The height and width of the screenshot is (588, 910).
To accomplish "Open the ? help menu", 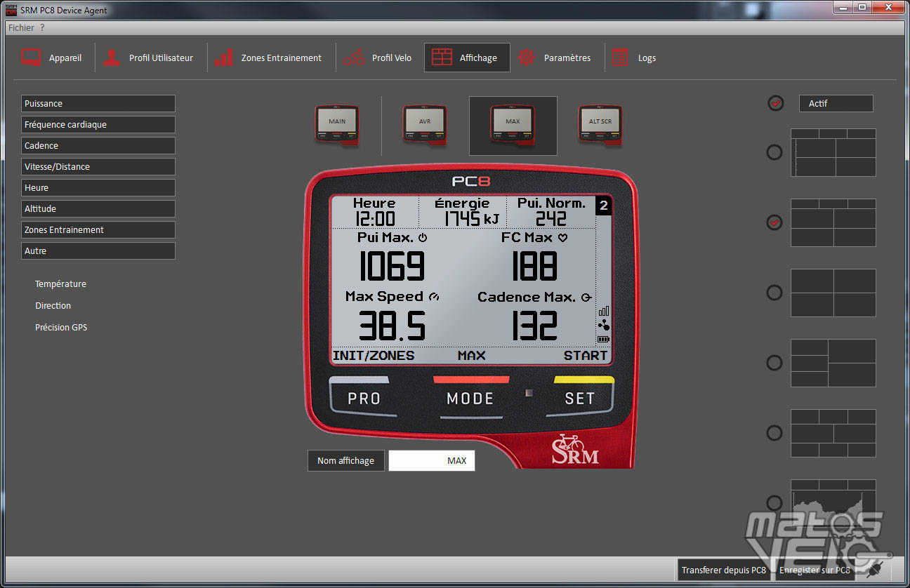I will [42, 27].
